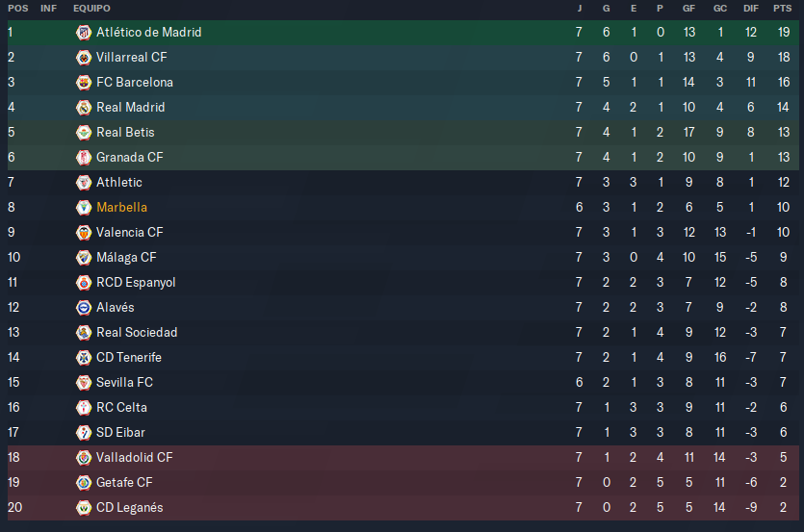The width and height of the screenshot is (804, 532).
Task: Sort standings by DIF column header
Action: point(751,9)
